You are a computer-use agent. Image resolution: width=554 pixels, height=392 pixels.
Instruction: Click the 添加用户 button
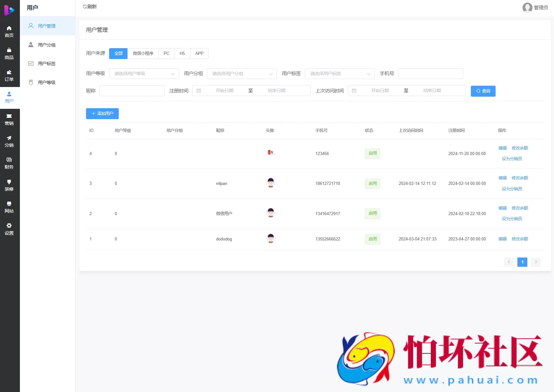click(x=102, y=114)
